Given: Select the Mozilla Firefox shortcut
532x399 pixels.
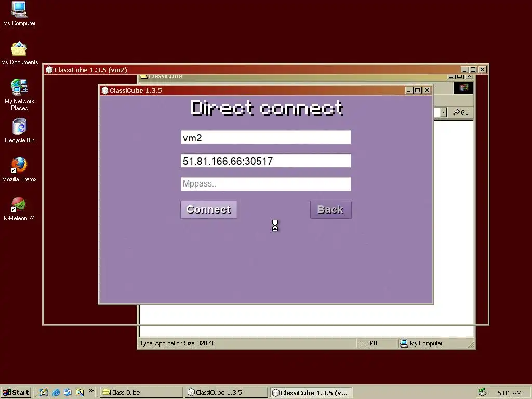Looking at the screenshot, I should click(19, 170).
